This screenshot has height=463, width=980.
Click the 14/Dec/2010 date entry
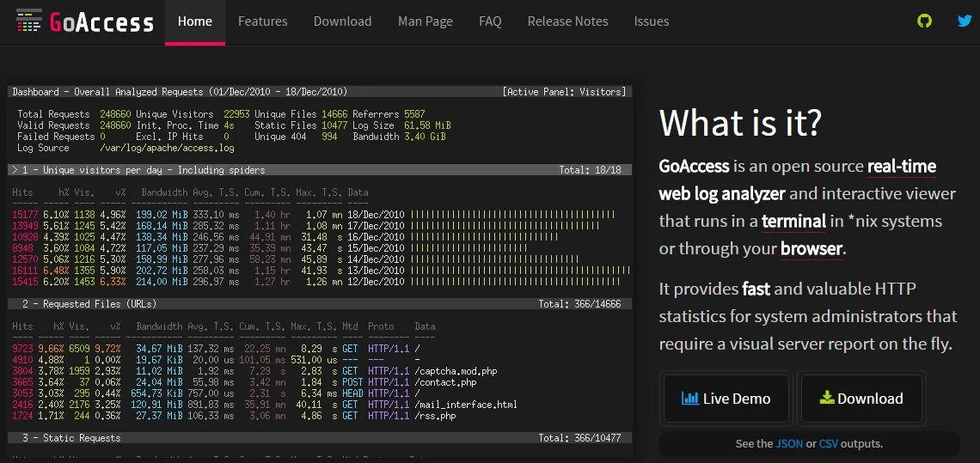(377, 259)
